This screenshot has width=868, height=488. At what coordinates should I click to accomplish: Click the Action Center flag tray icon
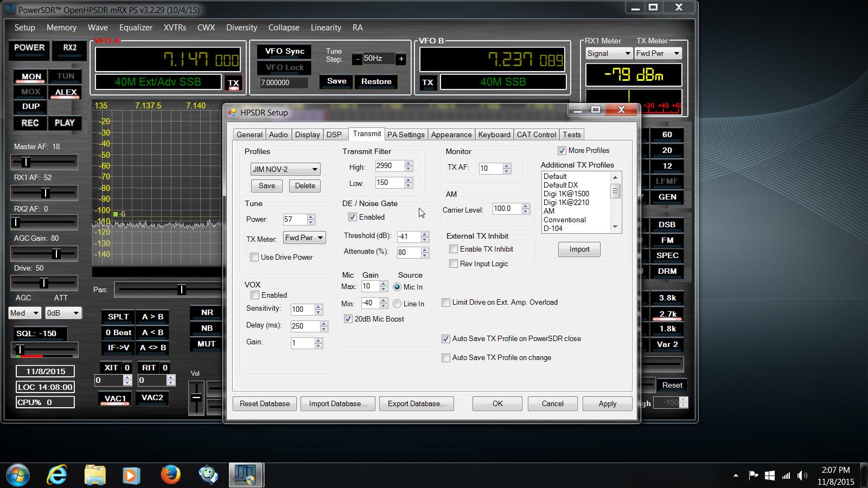pyautogui.click(x=753, y=476)
